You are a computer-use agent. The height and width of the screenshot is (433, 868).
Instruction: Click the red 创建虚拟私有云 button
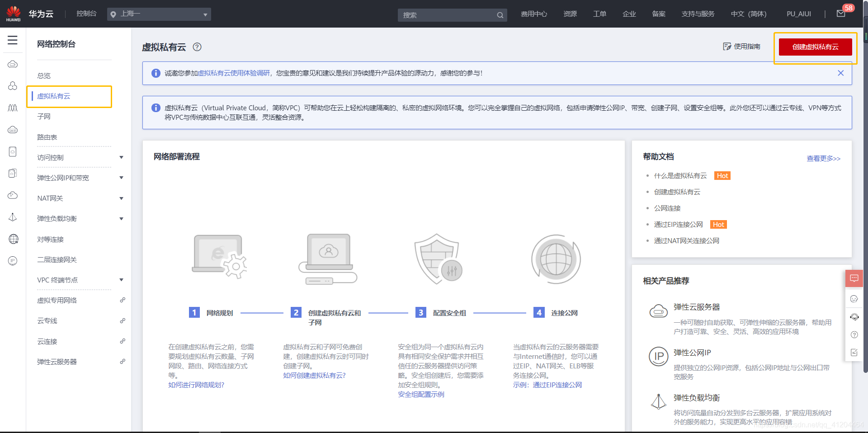tap(816, 47)
